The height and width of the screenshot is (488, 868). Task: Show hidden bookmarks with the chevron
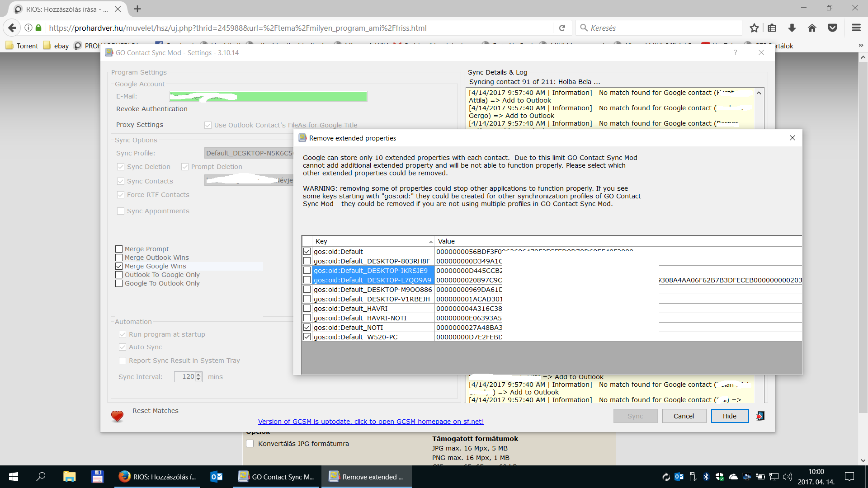(861, 46)
